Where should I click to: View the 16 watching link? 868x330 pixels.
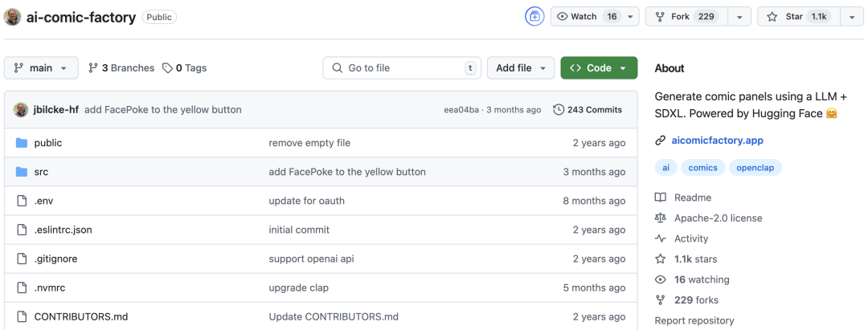tap(692, 279)
